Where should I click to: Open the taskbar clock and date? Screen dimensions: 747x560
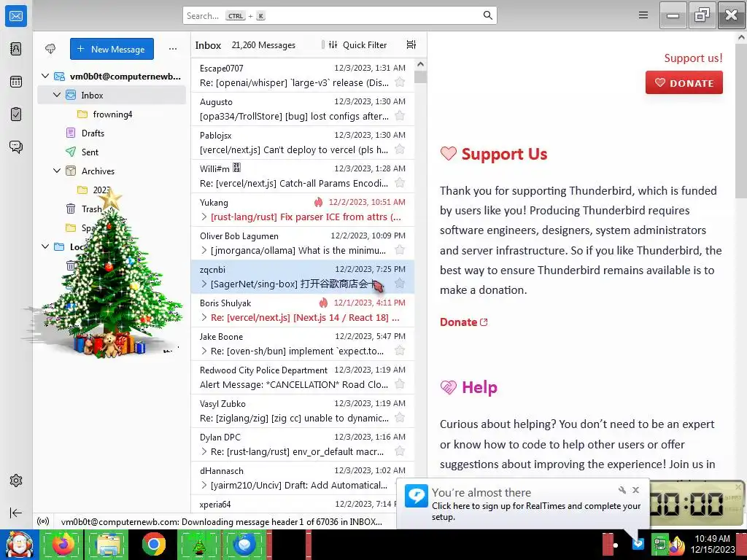click(x=713, y=544)
